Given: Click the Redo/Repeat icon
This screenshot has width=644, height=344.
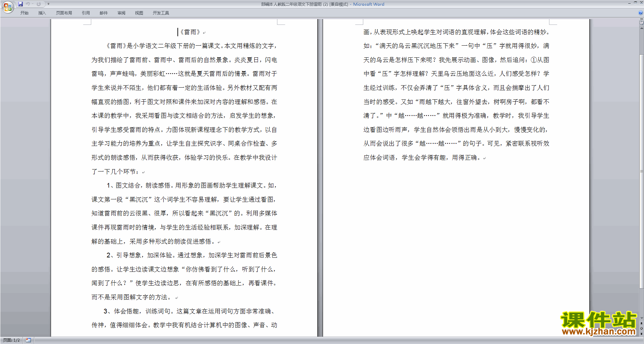Looking at the screenshot, I should 39,4.
